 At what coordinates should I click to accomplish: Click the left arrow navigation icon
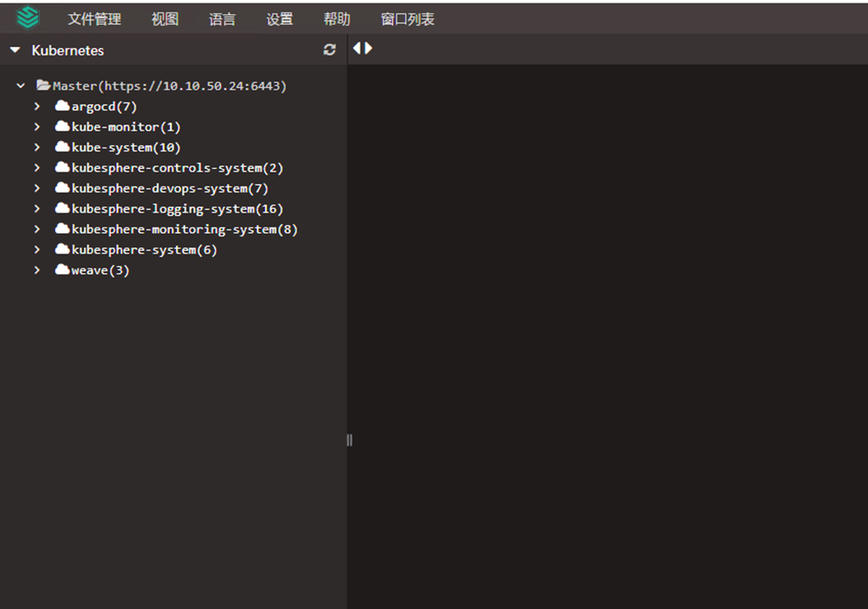coord(357,48)
